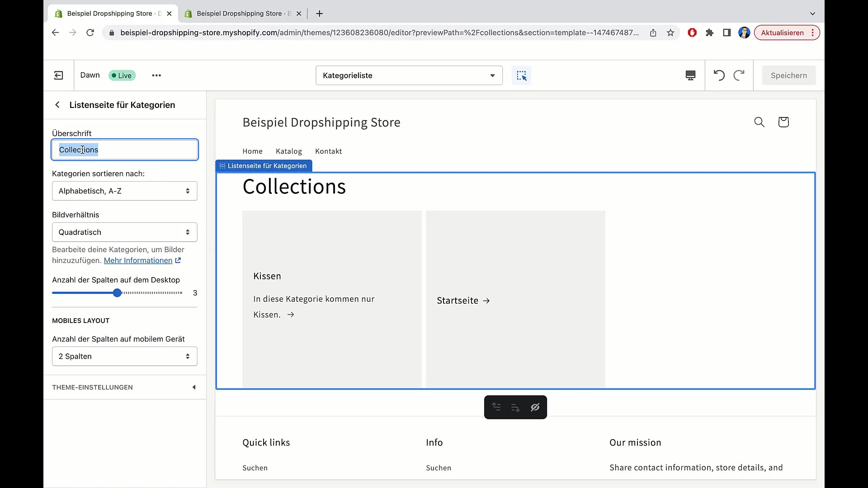Click the Home navigation link
Viewport: 868px width, 488px height.
(252, 151)
